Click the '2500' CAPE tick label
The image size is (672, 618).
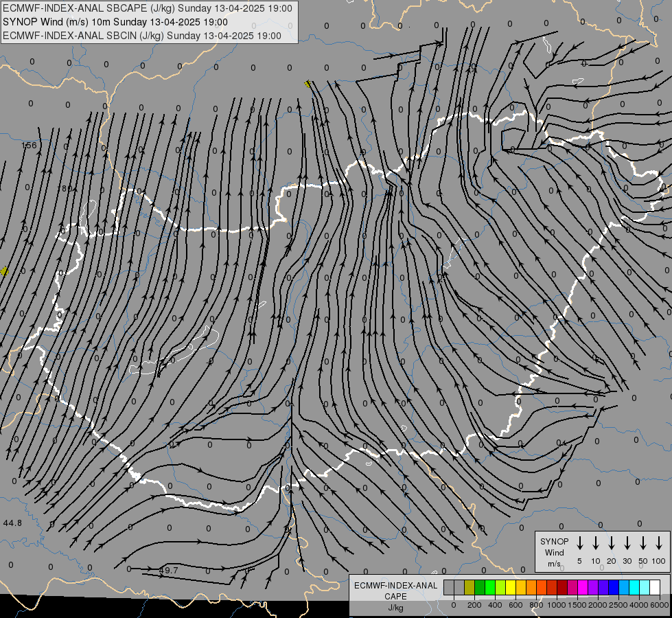coord(618,605)
